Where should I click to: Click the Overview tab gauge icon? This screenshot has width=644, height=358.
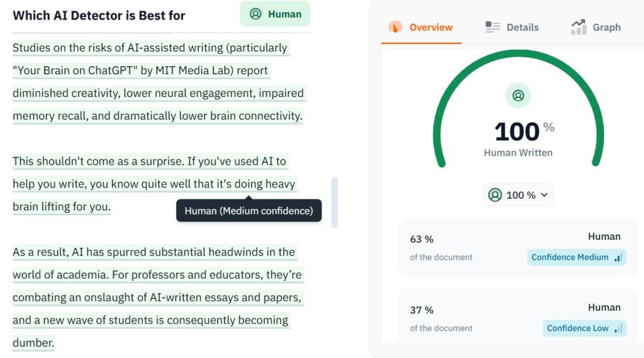pos(395,27)
